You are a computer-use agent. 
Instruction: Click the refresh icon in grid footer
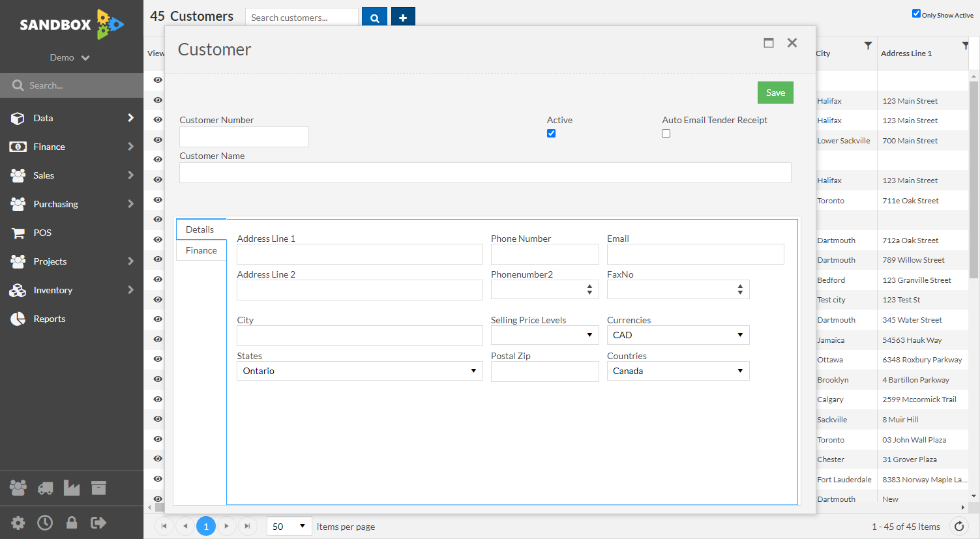[x=959, y=526]
